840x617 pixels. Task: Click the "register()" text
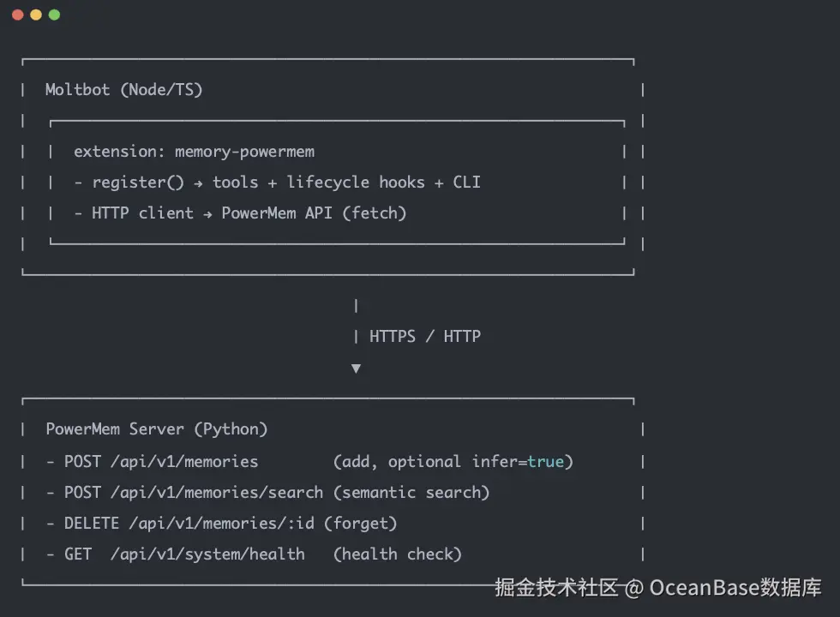pyautogui.click(x=138, y=183)
